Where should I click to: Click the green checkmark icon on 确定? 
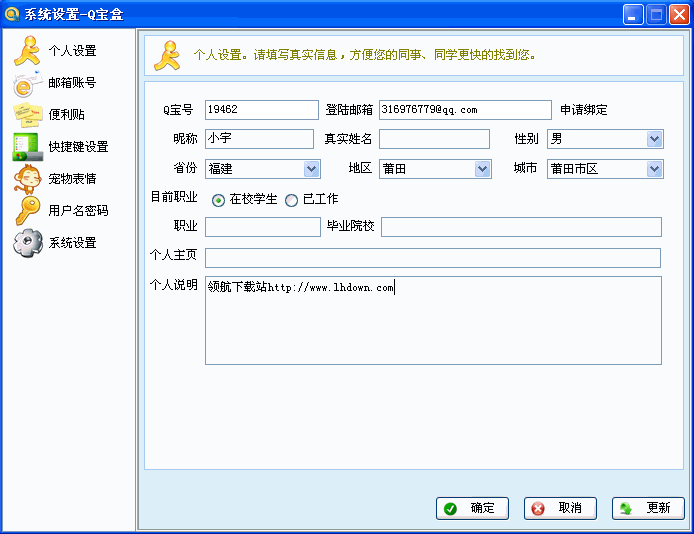[x=450, y=509]
